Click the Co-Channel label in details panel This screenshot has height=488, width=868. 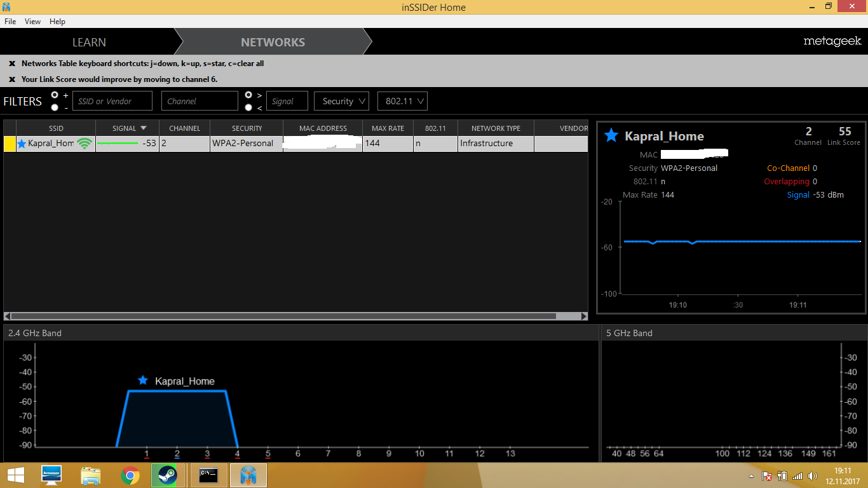click(x=788, y=168)
